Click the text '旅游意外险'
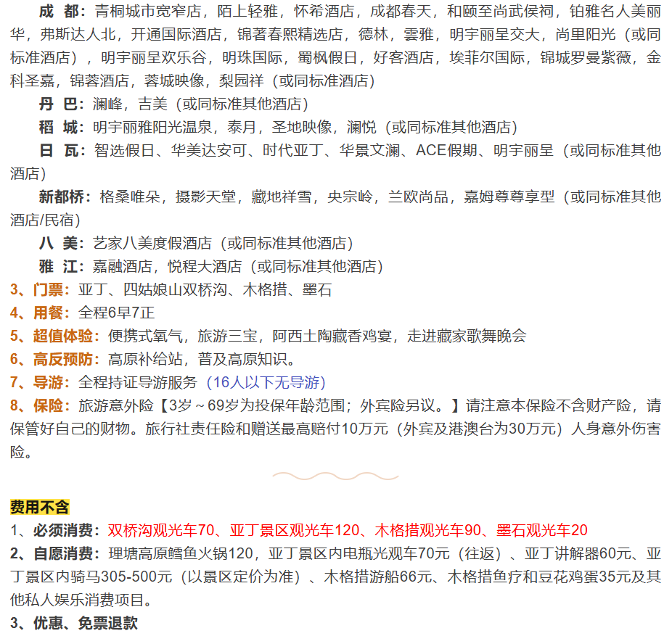Image resolution: width=672 pixels, height=636 pixels. point(115,405)
